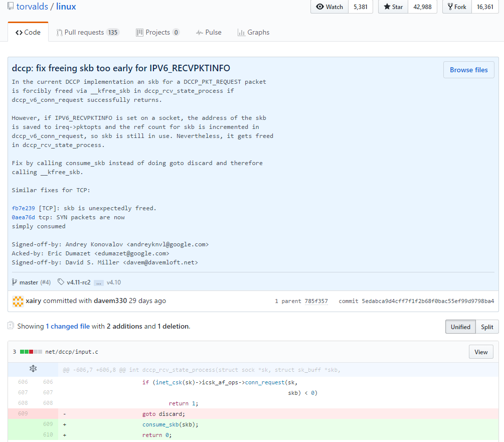Open net/dccp/input.c file link
This screenshot has width=504, height=442.
coord(72,352)
